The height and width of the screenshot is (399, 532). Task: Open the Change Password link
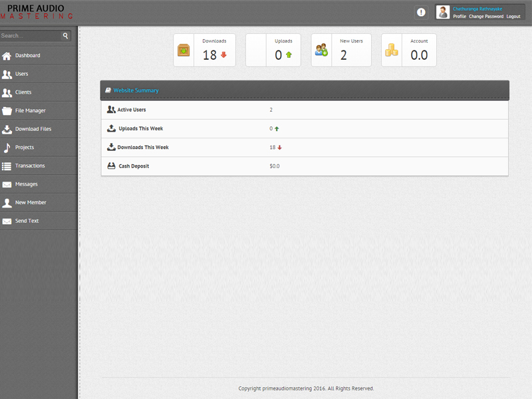486,16
